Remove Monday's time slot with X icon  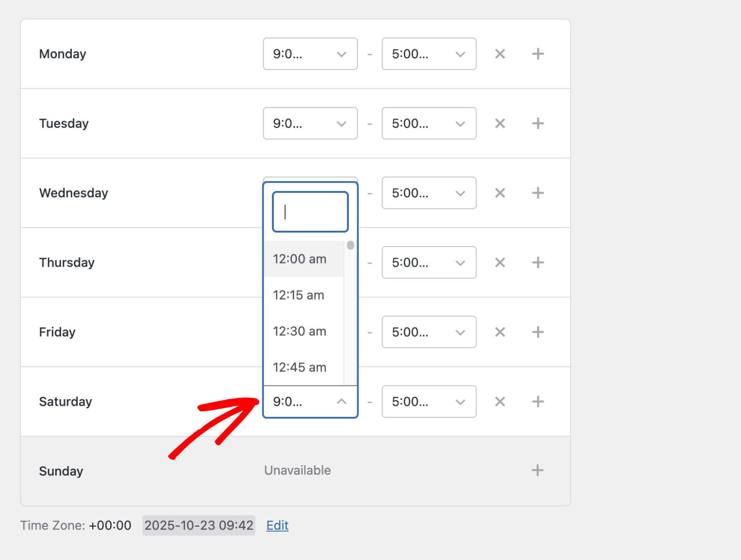click(x=500, y=54)
